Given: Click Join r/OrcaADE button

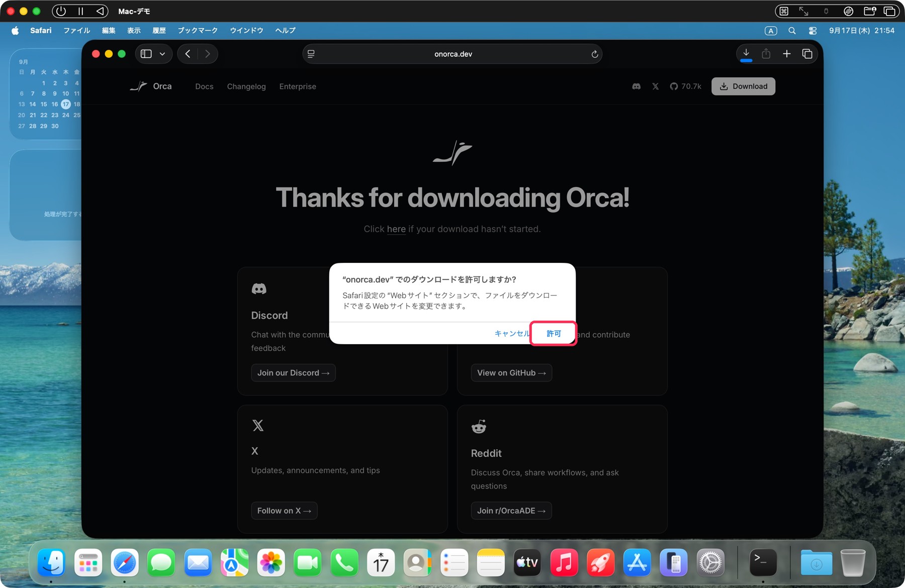Looking at the screenshot, I should (x=511, y=511).
